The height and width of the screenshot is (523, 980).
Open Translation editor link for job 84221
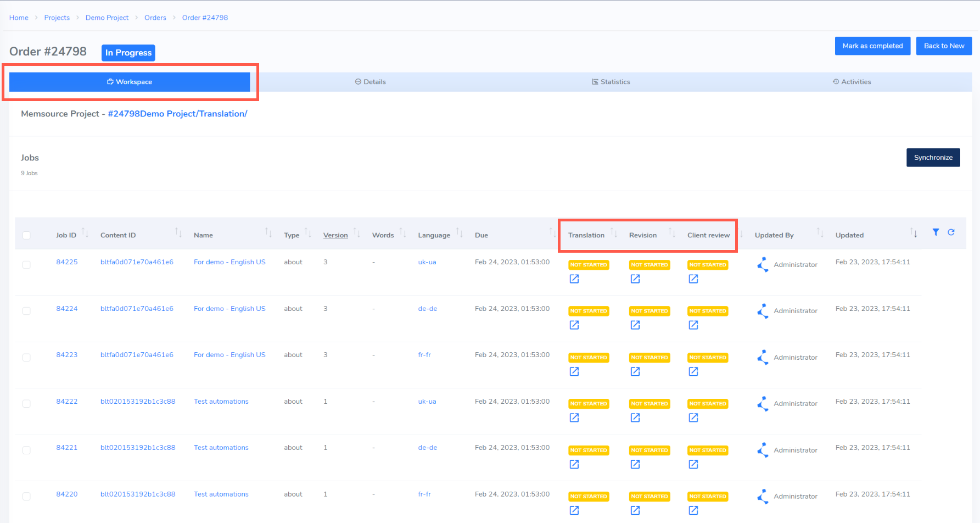pyautogui.click(x=574, y=465)
